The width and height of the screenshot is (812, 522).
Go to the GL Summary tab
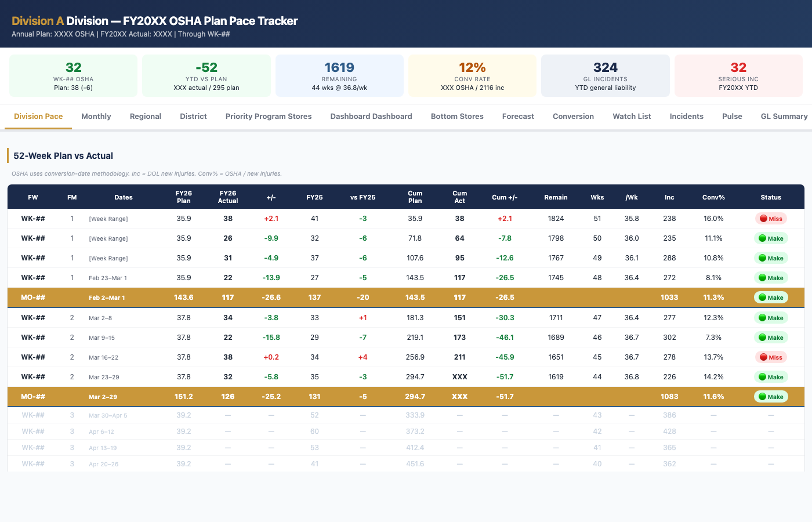[x=784, y=116]
